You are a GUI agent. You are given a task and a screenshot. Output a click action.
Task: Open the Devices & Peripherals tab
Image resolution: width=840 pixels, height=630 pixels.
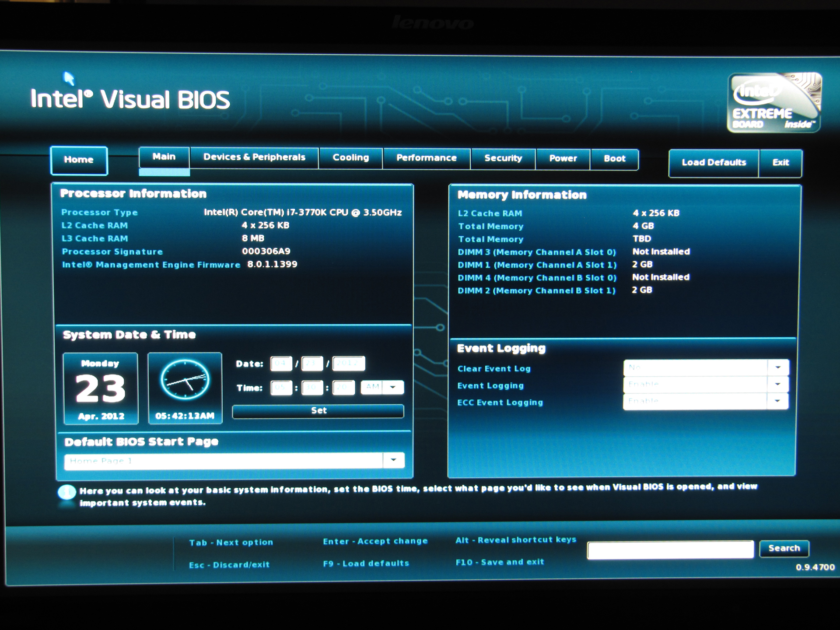click(x=254, y=157)
